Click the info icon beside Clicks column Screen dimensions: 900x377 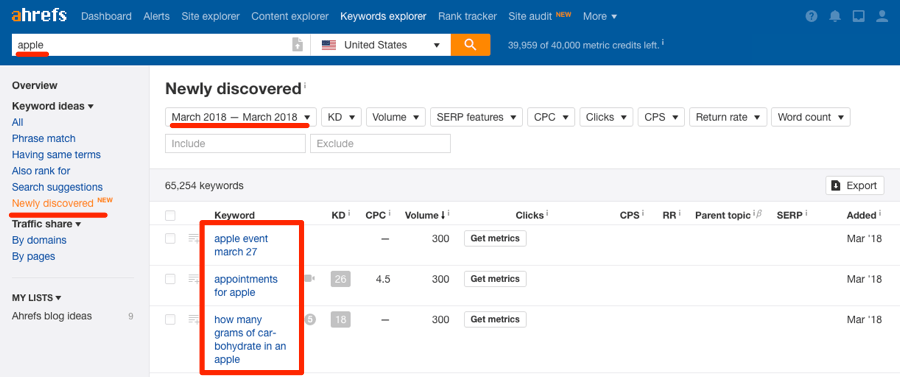point(547,213)
